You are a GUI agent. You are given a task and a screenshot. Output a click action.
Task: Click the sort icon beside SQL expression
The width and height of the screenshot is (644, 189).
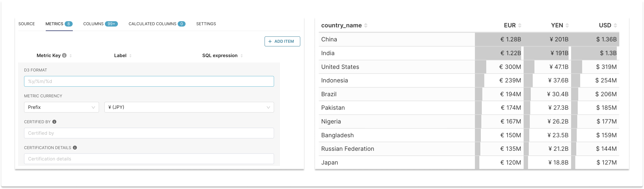(x=241, y=56)
